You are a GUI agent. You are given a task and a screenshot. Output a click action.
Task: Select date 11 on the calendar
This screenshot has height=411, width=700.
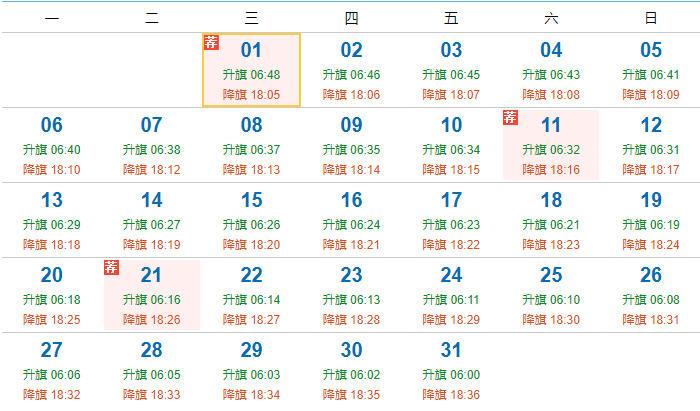coord(551,145)
